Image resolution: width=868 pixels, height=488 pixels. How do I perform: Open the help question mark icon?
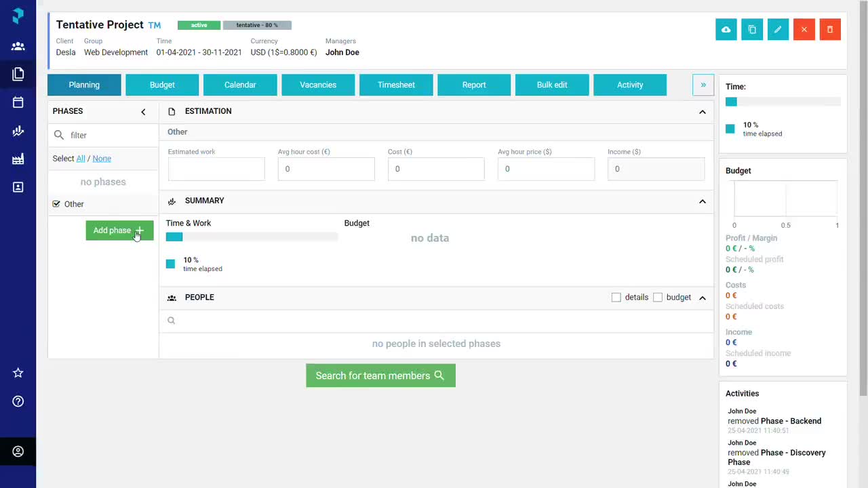[x=18, y=401]
